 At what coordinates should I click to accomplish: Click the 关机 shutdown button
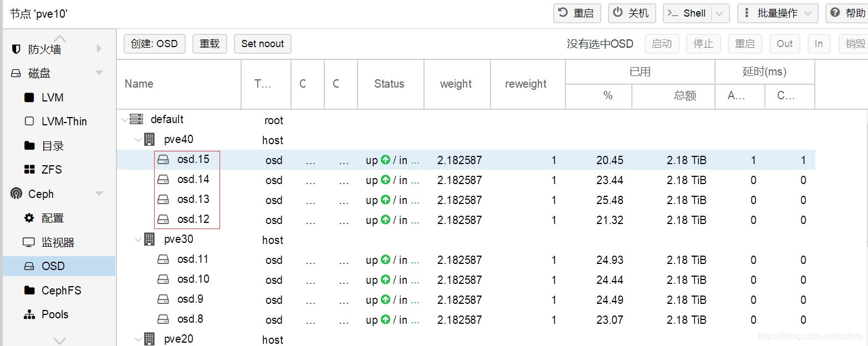click(632, 13)
